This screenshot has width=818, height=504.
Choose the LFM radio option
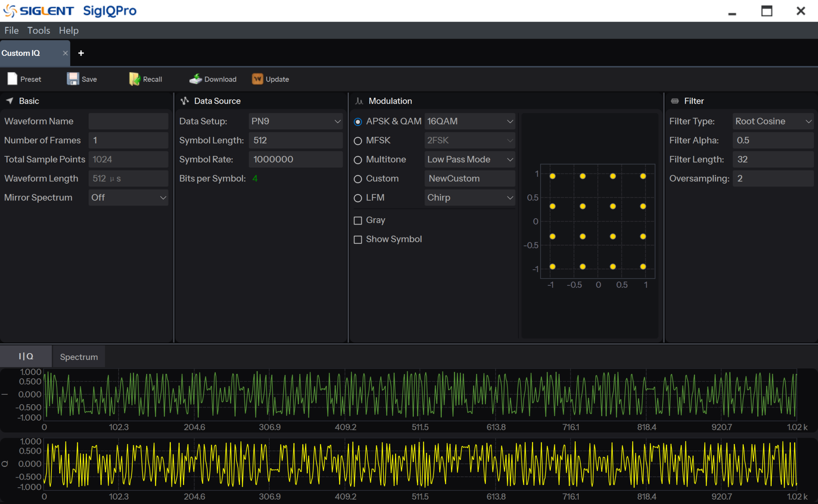tap(358, 198)
